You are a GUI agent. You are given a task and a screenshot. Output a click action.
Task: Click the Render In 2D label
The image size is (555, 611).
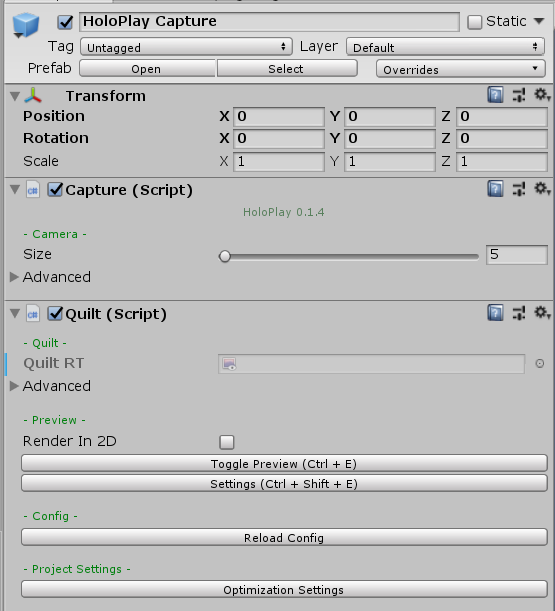click(x=70, y=441)
